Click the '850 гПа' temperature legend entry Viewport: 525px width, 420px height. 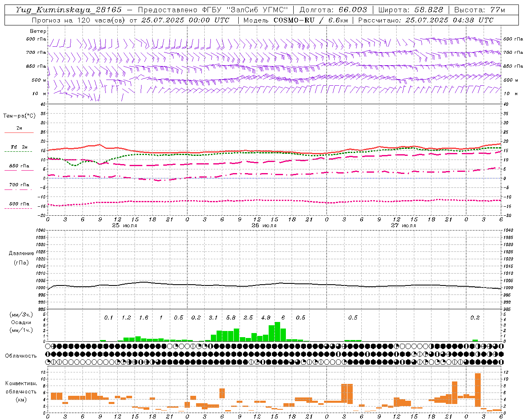19,166
